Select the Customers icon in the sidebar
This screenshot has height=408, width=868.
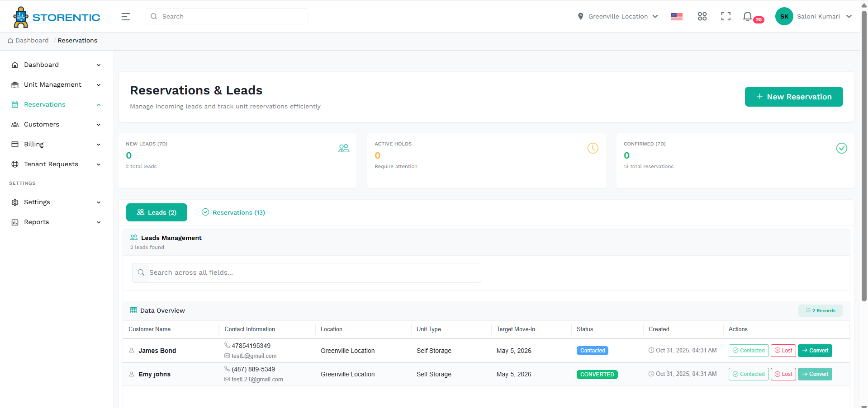point(15,124)
